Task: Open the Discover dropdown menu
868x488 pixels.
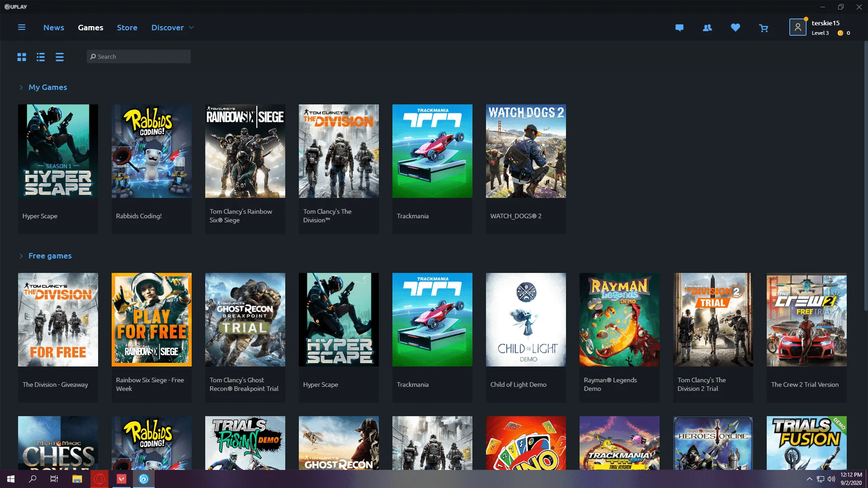Action: coord(173,28)
